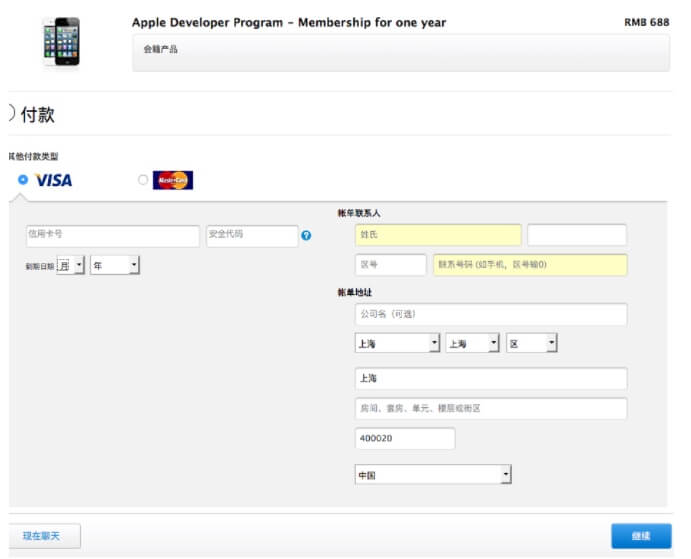691x559 pixels.
Task: Focus the credit card number field
Action: pyautogui.click(x=113, y=236)
